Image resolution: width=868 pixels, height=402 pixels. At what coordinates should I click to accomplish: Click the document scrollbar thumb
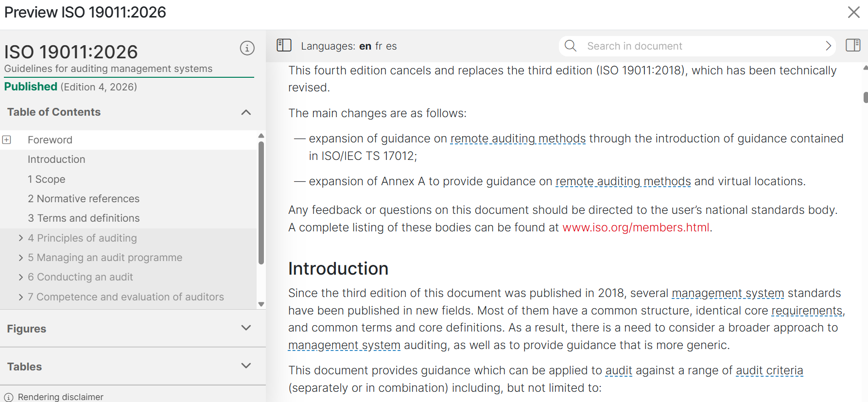866,97
